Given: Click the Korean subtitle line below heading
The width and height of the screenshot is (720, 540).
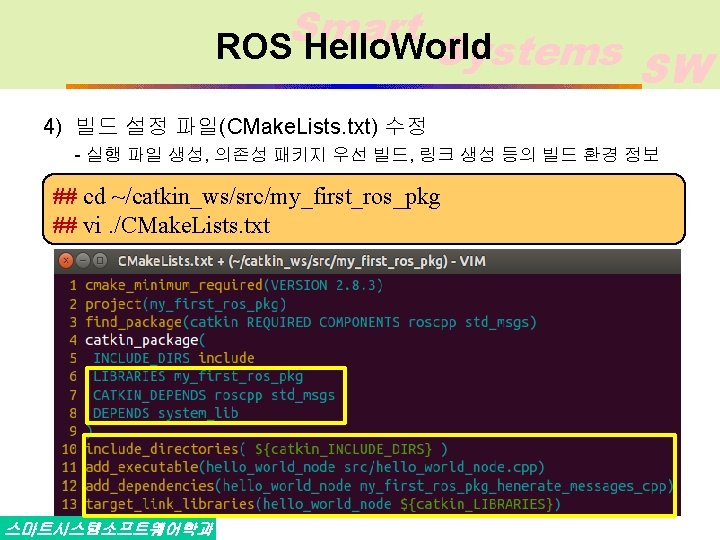Looking at the screenshot, I should [x=367, y=155].
